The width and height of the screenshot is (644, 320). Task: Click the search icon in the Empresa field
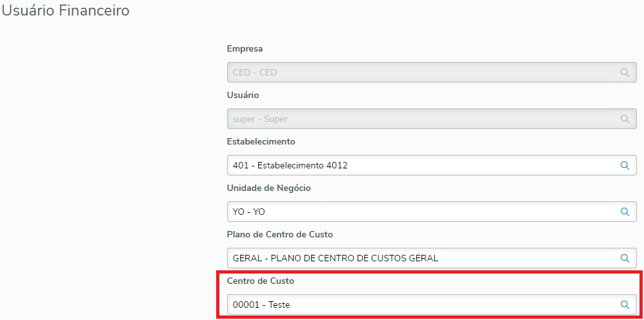tap(625, 73)
